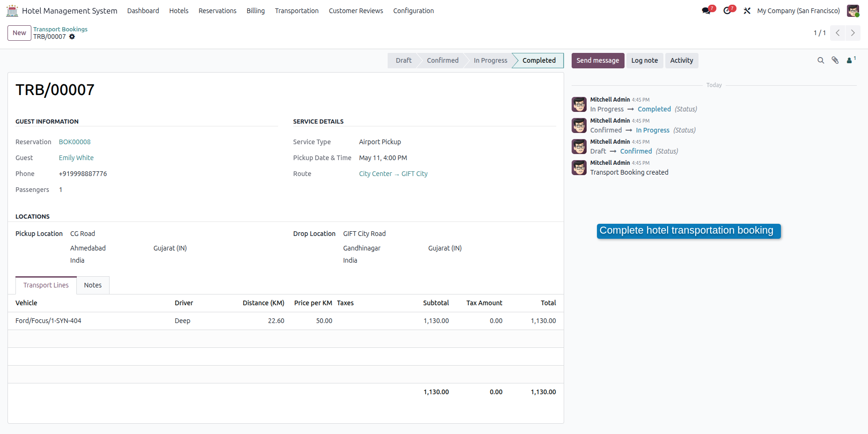
Task: Sort by Distance (KM) column header
Action: coord(264,303)
